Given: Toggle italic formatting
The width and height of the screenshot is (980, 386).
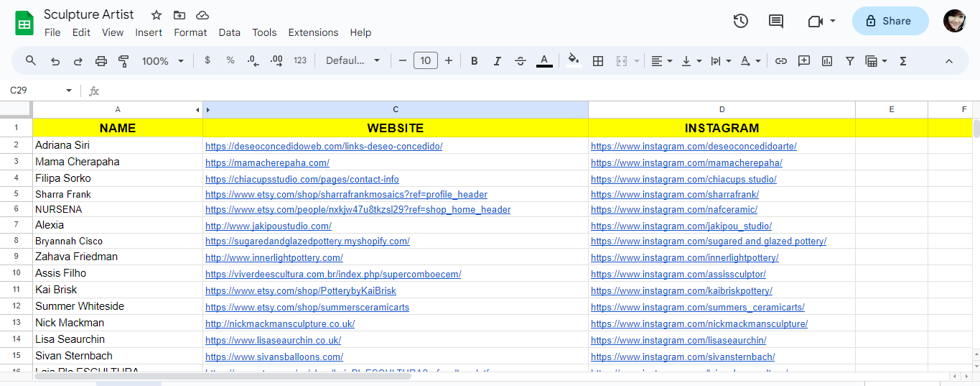Looking at the screenshot, I should [497, 61].
